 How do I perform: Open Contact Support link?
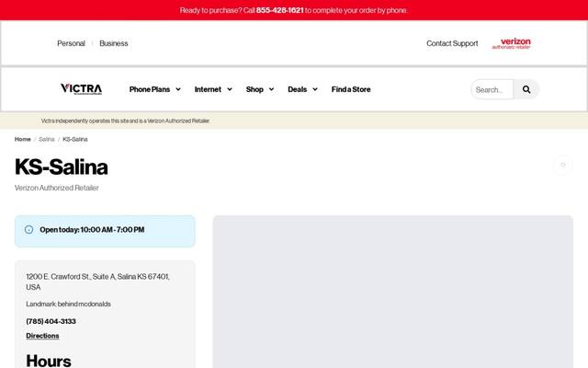coord(452,43)
